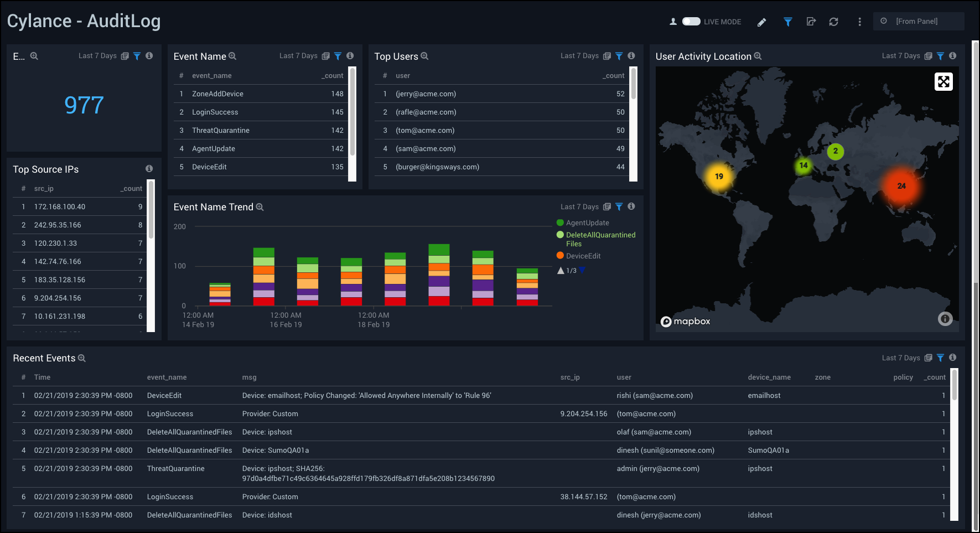Click the copy icon on Top Users panel
This screenshot has width=980, height=533.
608,56
